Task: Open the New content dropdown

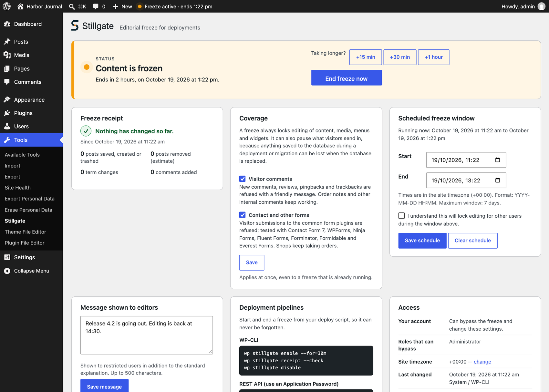Action: pos(122,6)
